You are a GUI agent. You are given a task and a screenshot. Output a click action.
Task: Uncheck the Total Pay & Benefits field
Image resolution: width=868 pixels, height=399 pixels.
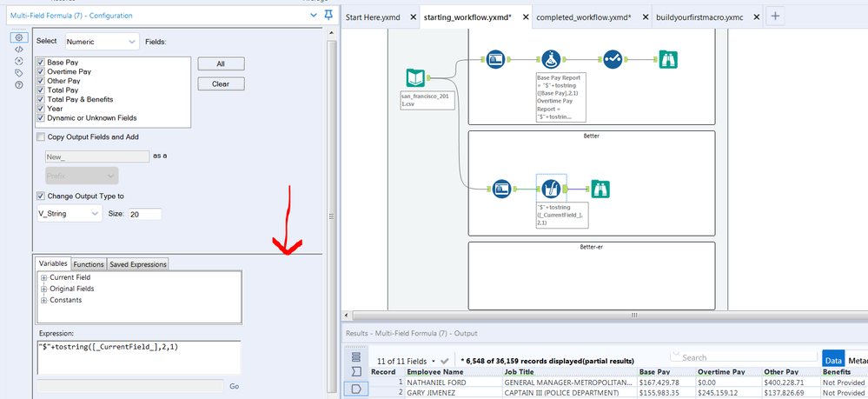coord(41,99)
